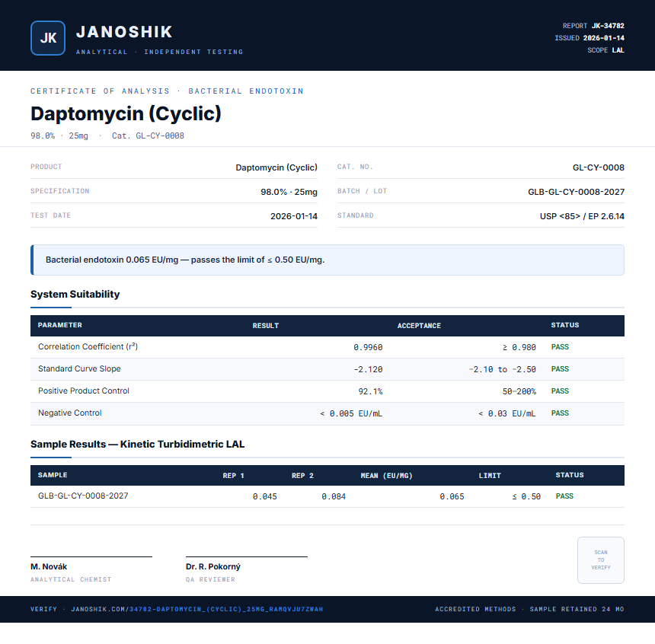This screenshot has width=655, height=644.
Task: Click the SCOPE LAL value
Action: click(618, 50)
